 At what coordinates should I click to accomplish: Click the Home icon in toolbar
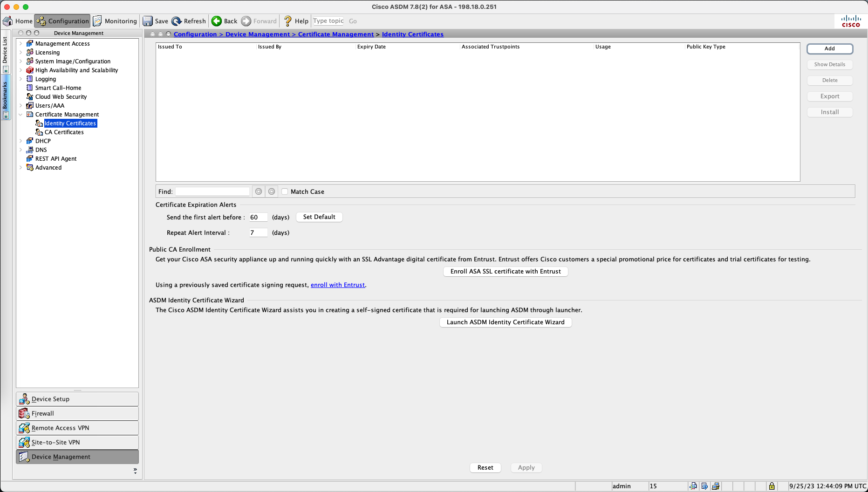(x=8, y=21)
